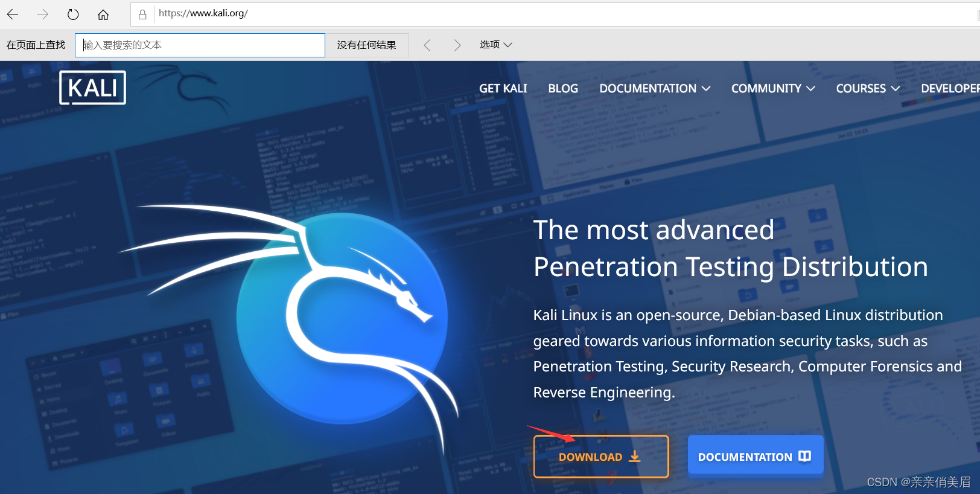Go forward with the browser forward arrow
The image size is (980, 494).
(42, 14)
